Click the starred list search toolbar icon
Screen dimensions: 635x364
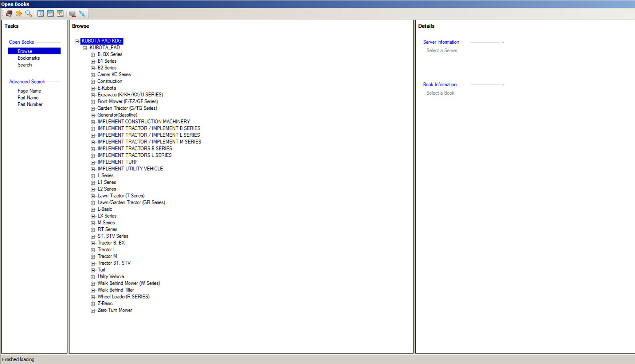point(60,14)
